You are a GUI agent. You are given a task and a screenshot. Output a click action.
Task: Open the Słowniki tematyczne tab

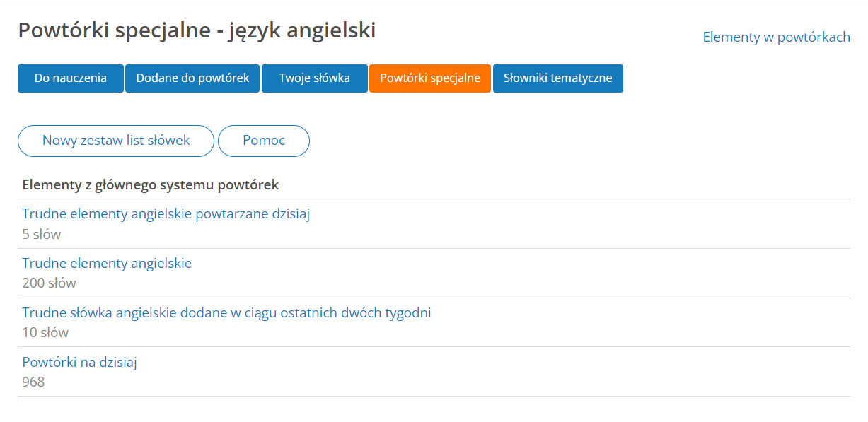click(558, 78)
